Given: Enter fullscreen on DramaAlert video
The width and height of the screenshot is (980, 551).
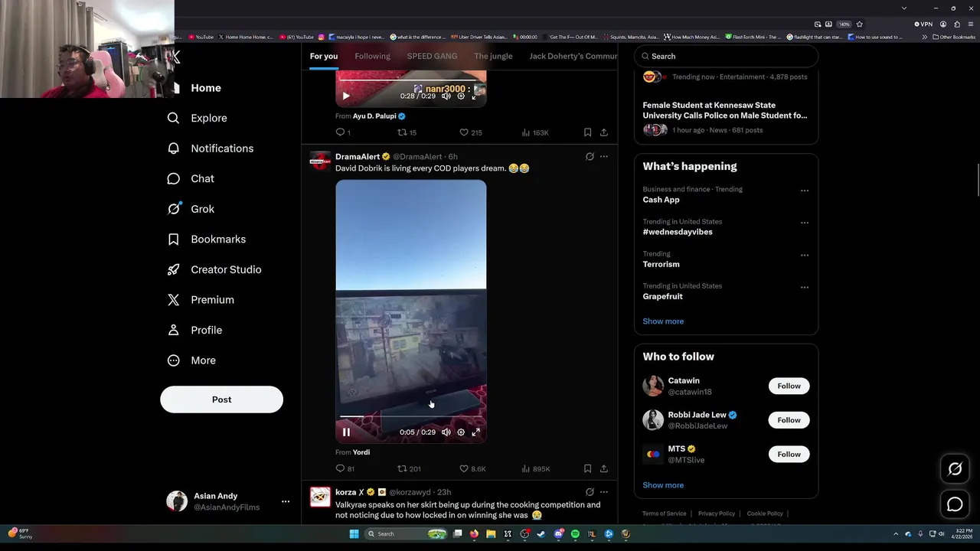Looking at the screenshot, I should 475,432.
